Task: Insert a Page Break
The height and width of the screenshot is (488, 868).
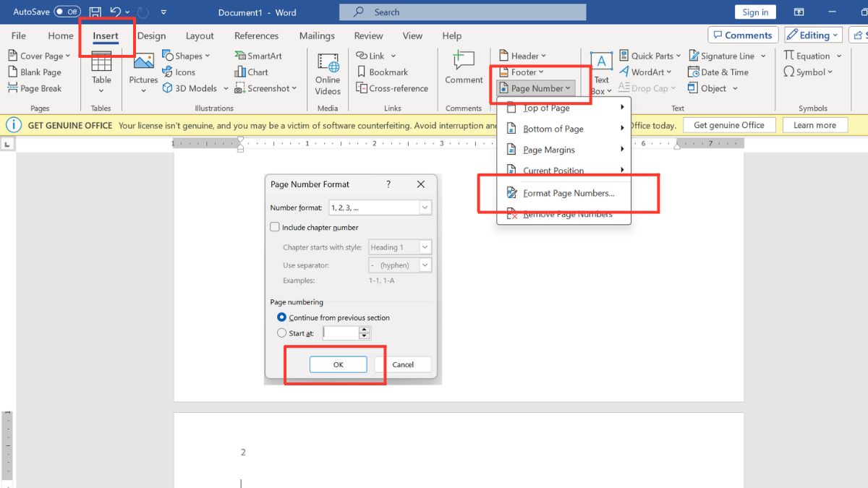Action: click(35, 88)
